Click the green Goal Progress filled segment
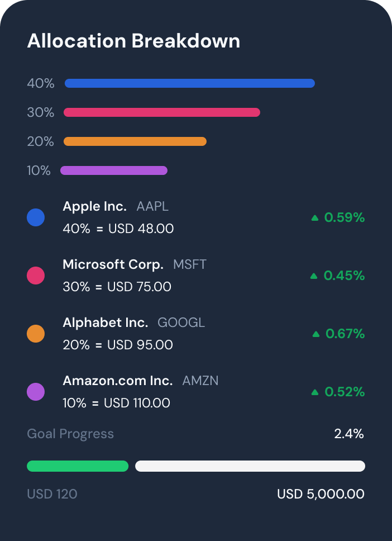The height and width of the screenshot is (541, 392). 78,466
